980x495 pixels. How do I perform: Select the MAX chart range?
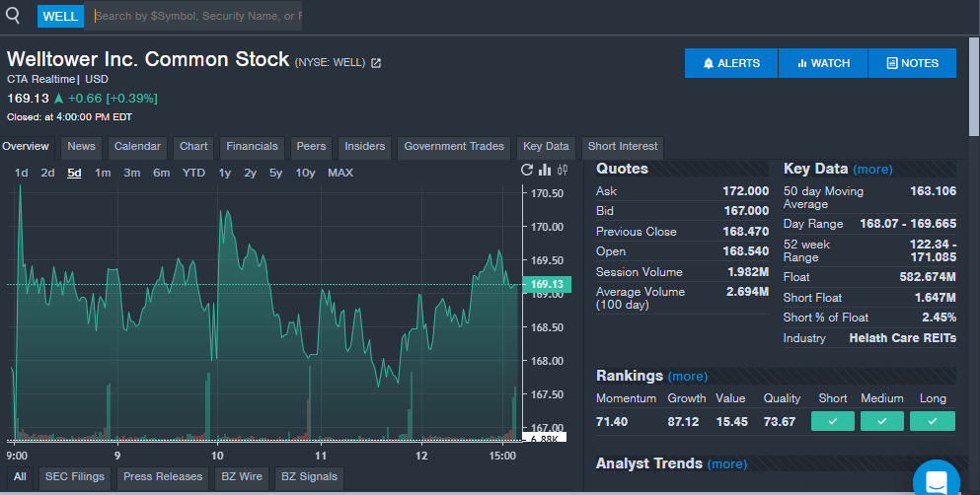[340, 173]
